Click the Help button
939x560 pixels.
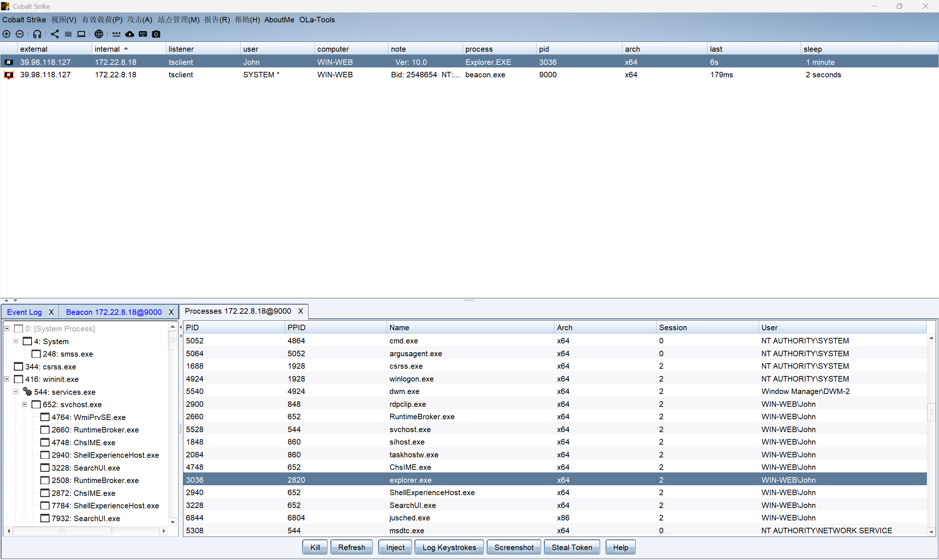[x=620, y=547]
